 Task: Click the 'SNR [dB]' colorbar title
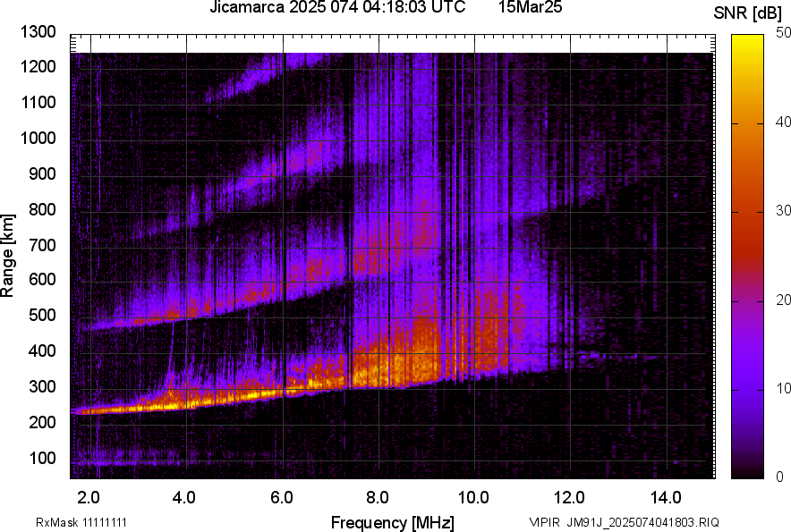click(x=748, y=13)
